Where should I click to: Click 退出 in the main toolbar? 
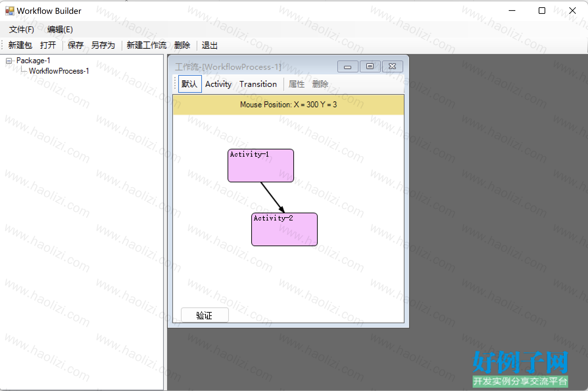pyautogui.click(x=209, y=45)
